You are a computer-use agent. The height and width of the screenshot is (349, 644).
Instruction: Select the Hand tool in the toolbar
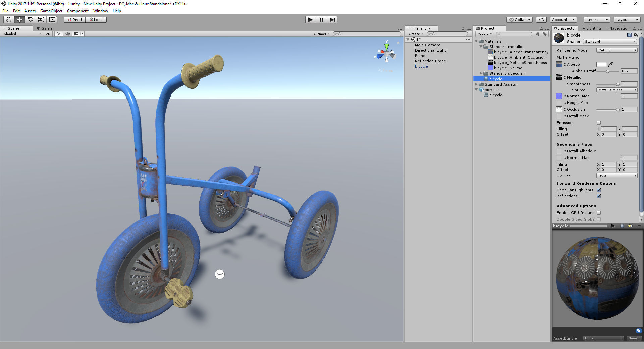tap(9, 20)
